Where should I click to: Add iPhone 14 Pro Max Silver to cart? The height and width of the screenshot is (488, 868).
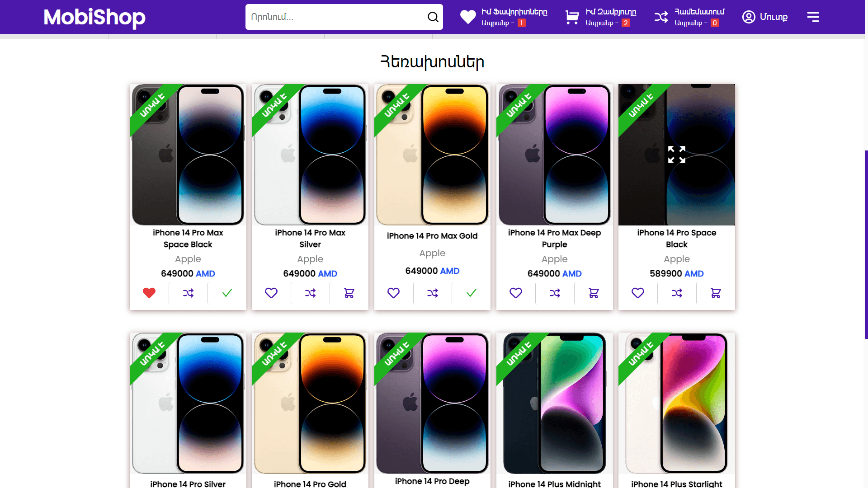tap(349, 293)
